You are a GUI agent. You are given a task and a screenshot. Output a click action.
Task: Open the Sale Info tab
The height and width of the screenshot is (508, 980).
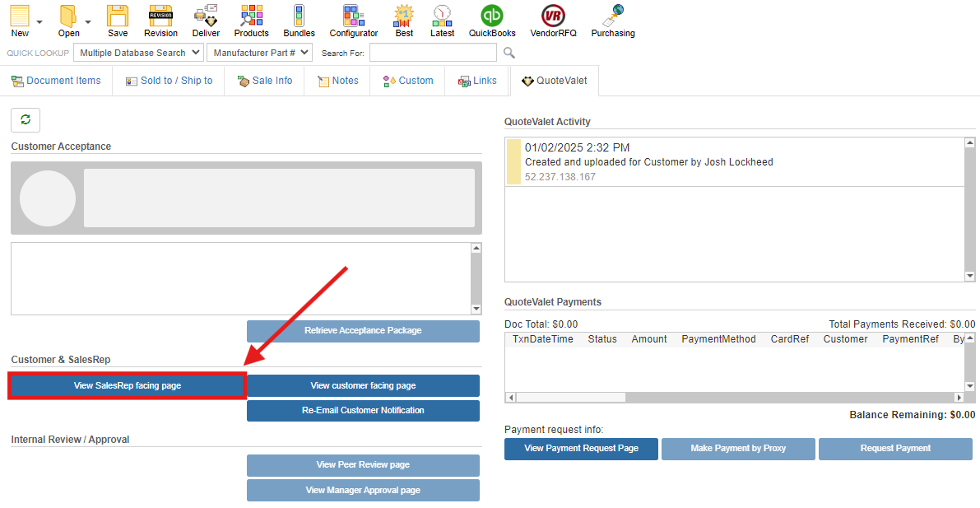[264, 81]
